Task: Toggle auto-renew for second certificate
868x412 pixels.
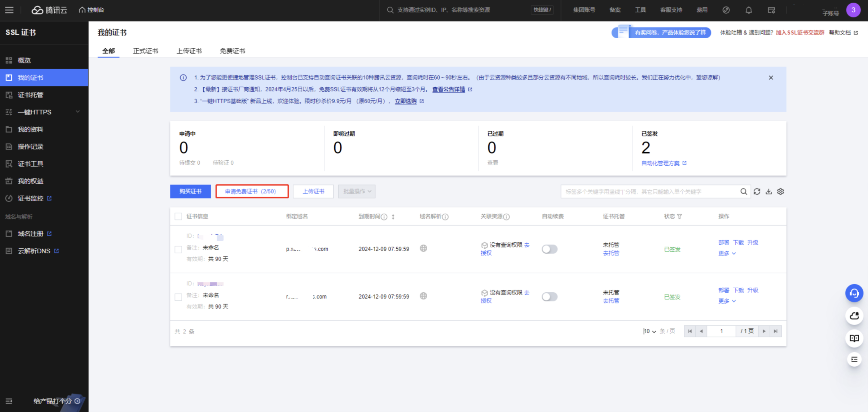Action: coord(549,297)
